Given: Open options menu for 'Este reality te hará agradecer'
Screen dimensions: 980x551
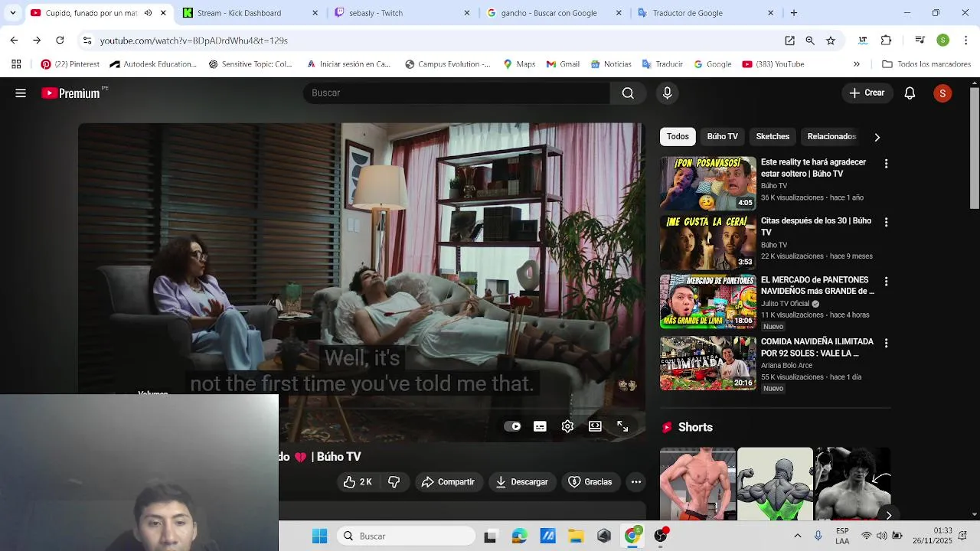Looking at the screenshot, I should click(x=886, y=164).
